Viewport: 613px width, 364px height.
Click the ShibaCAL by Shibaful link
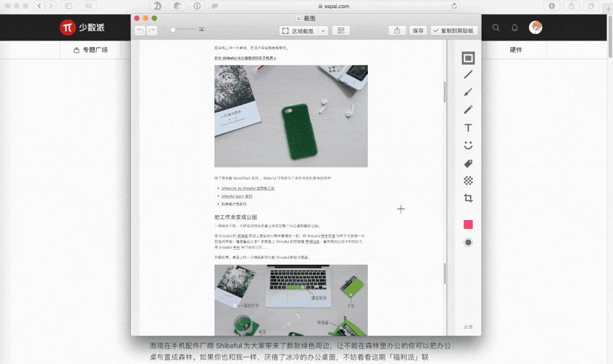pyautogui.click(x=247, y=188)
